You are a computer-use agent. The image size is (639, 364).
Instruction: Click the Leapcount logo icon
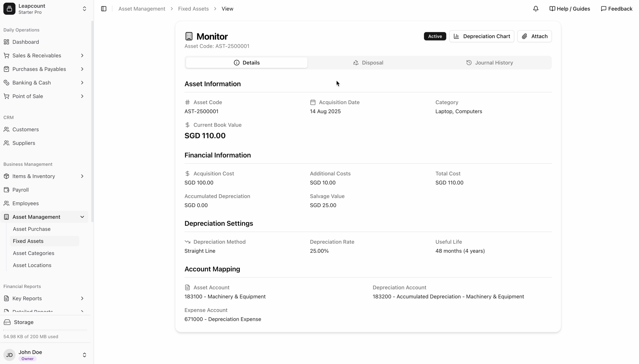point(9,9)
